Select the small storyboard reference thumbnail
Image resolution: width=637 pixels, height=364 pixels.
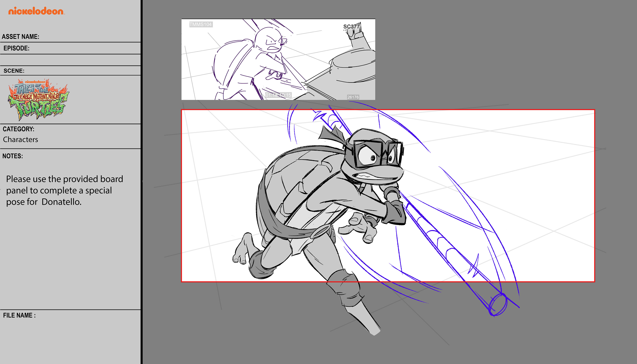[x=278, y=59]
